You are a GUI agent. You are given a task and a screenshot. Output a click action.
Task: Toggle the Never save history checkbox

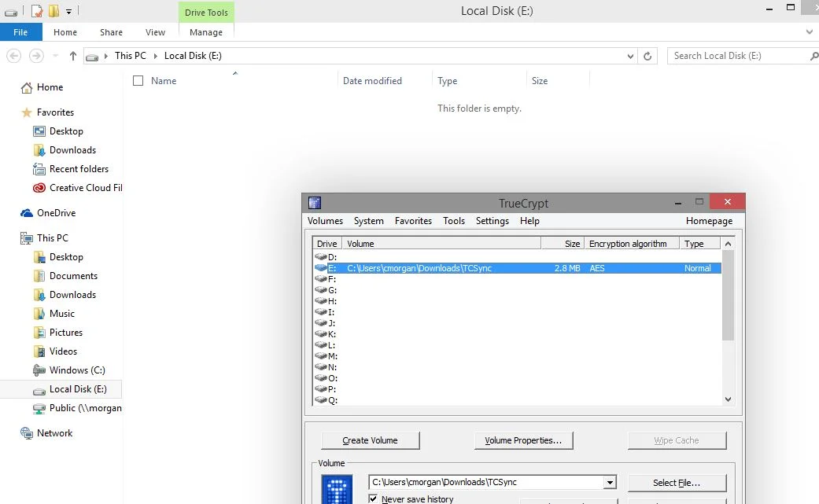click(373, 498)
